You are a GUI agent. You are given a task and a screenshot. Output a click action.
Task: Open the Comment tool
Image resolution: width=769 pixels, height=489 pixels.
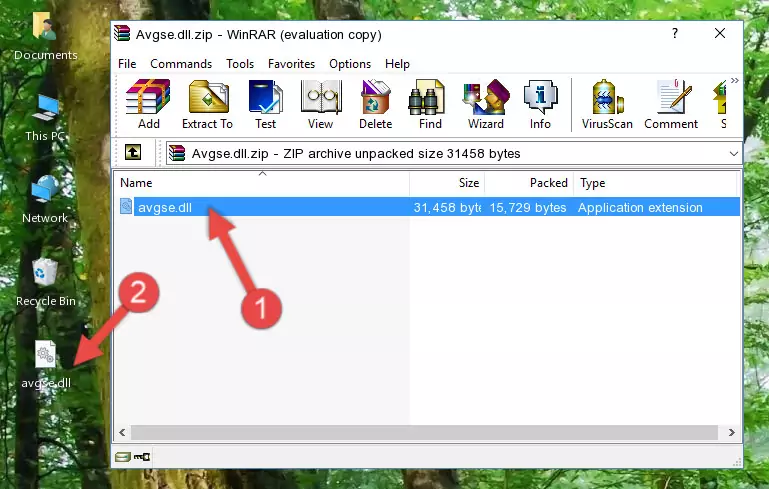pos(671,104)
